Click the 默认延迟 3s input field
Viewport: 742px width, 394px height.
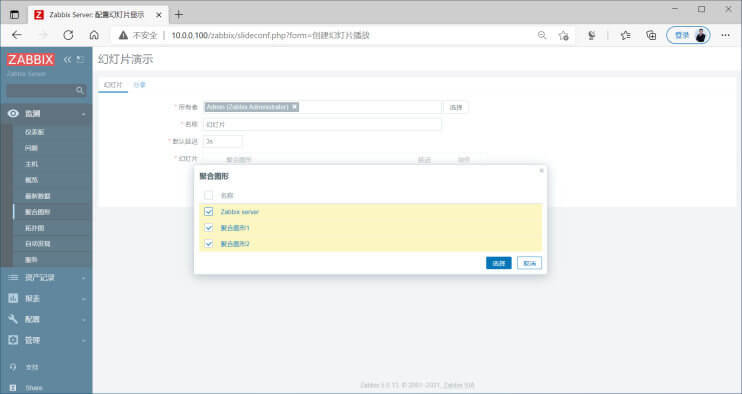(x=223, y=141)
